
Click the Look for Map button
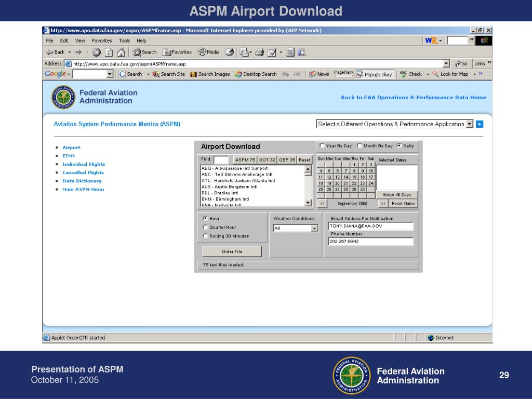450,74
